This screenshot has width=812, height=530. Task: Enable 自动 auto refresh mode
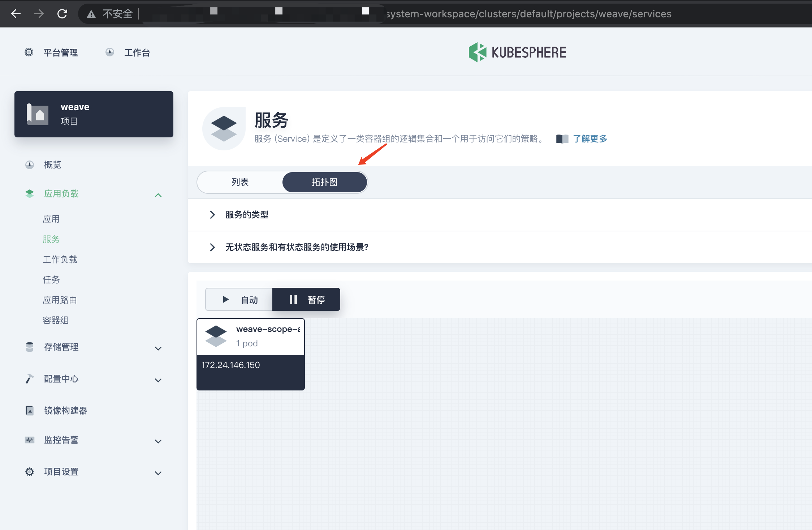point(239,299)
